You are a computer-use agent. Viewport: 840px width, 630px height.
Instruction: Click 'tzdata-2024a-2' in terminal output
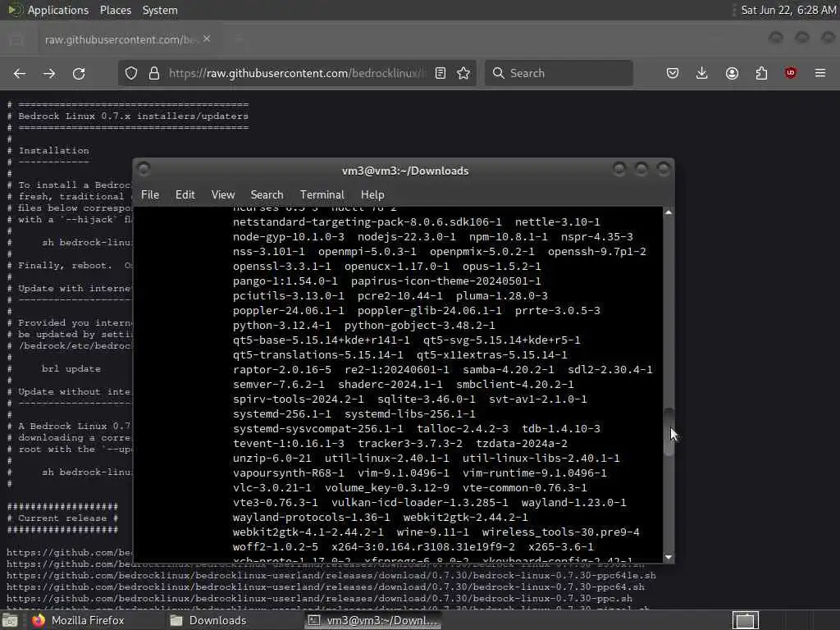[x=521, y=444]
